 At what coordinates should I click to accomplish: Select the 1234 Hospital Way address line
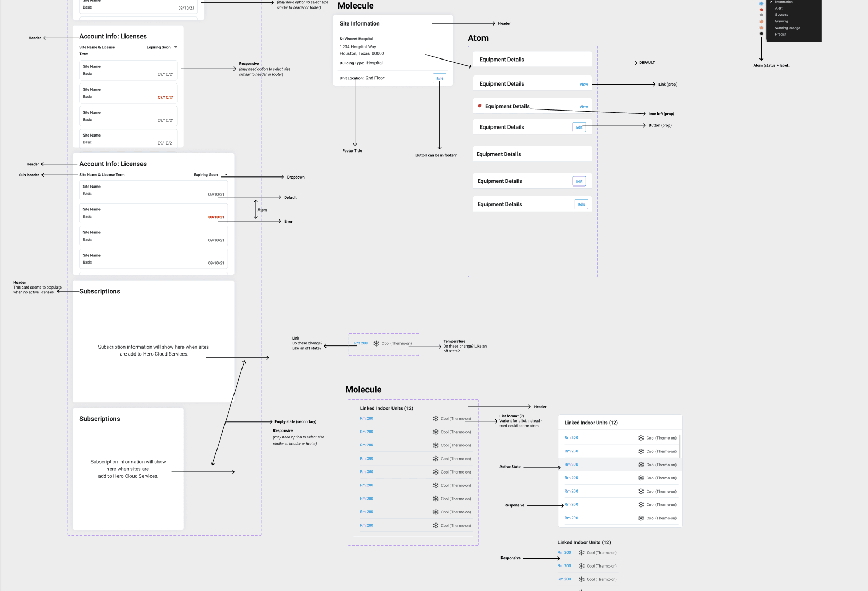[358, 47]
